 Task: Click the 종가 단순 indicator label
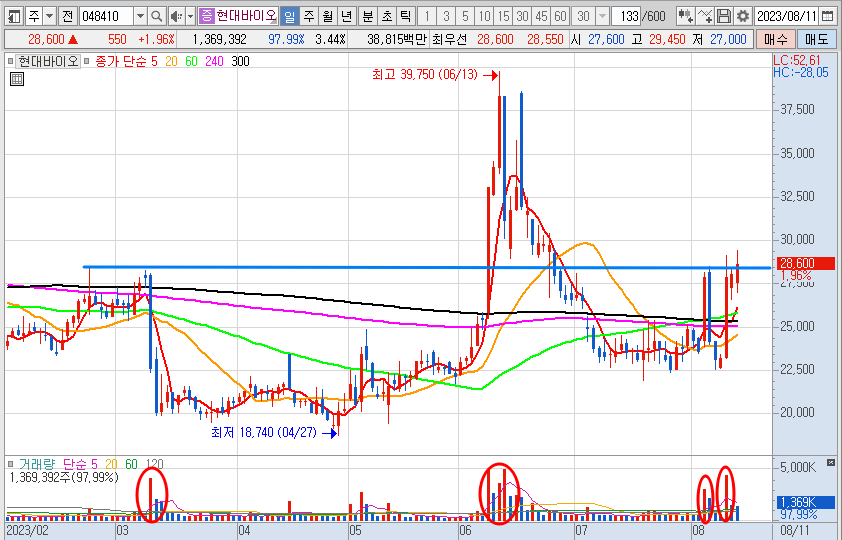tap(121, 61)
